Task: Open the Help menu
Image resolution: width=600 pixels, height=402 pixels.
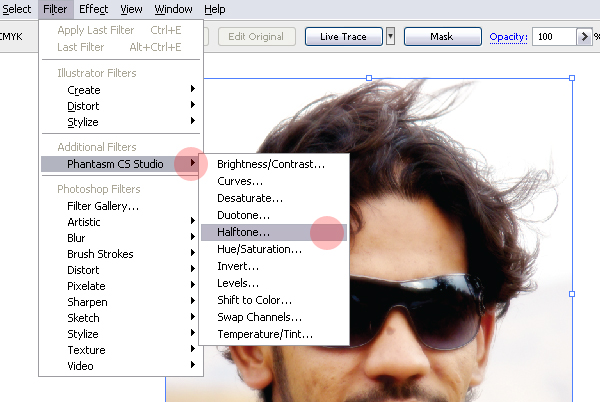Action: click(215, 9)
